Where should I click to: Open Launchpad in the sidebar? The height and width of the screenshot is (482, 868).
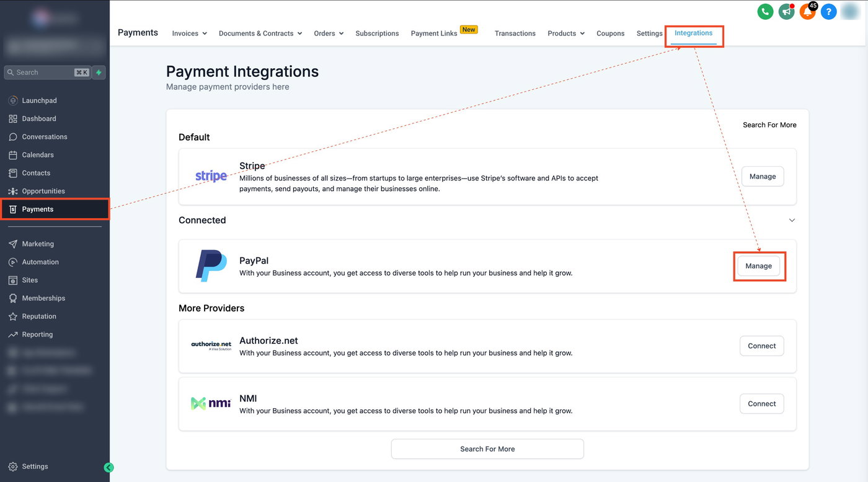[39, 100]
